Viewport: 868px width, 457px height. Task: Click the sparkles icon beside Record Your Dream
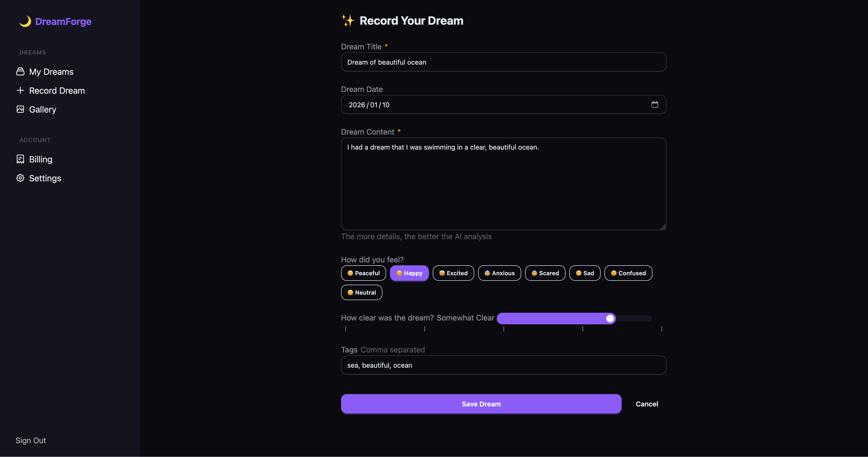point(348,20)
